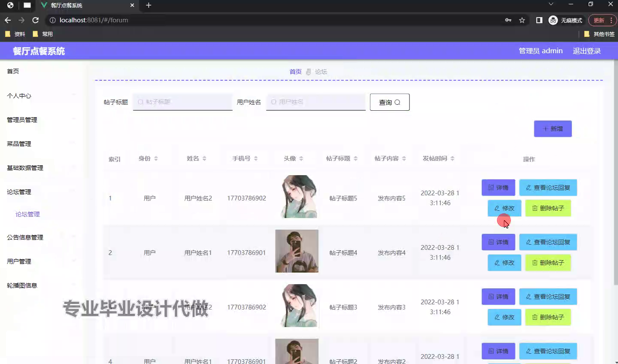The width and height of the screenshot is (618, 364).
Task: Open the 其他书签 bookmarks folder
Action: (600, 34)
